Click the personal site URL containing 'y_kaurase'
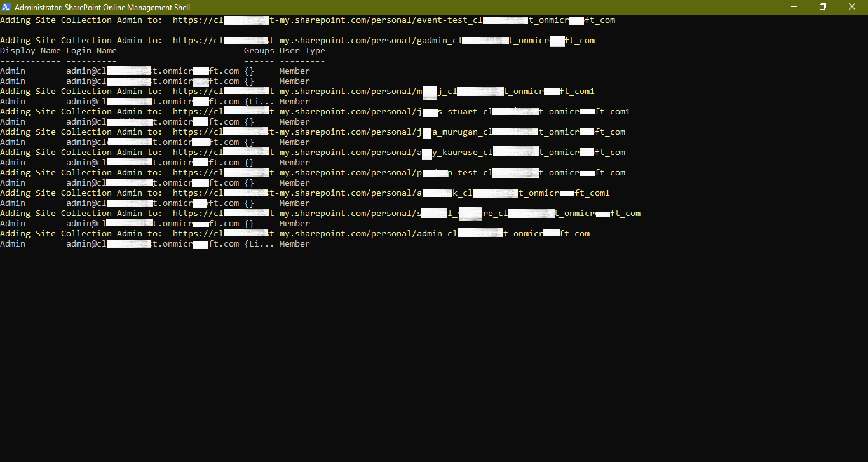Screen dimensions: 868x462 pos(399,153)
